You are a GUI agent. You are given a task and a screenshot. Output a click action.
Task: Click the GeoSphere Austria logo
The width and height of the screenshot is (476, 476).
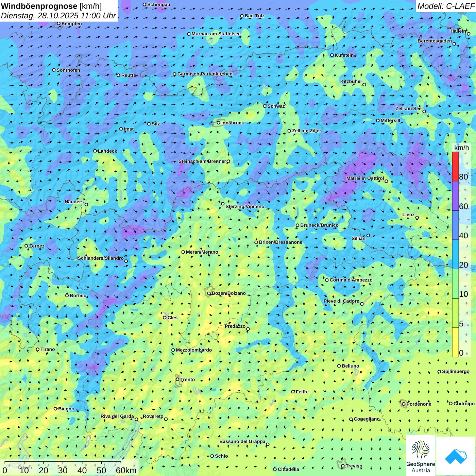pyautogui.click(x=421, y=456)
